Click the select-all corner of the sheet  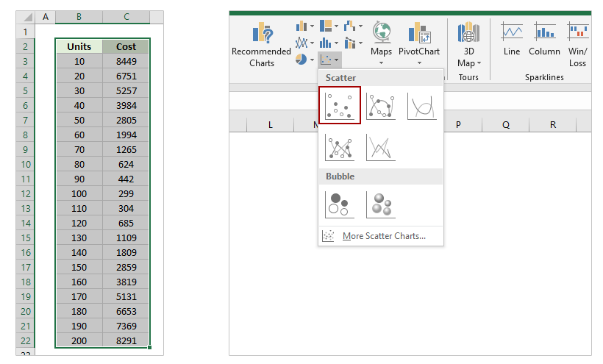[26, 17]
